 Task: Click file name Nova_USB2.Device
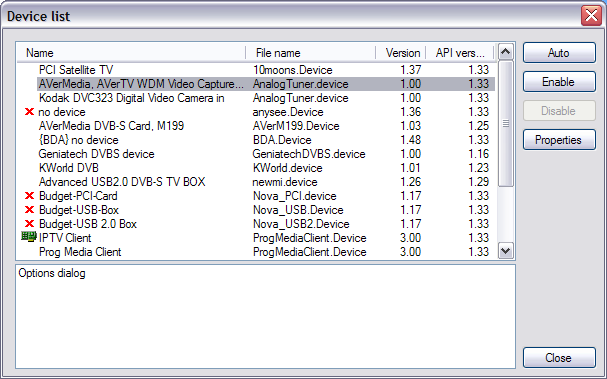click(301, 224)
